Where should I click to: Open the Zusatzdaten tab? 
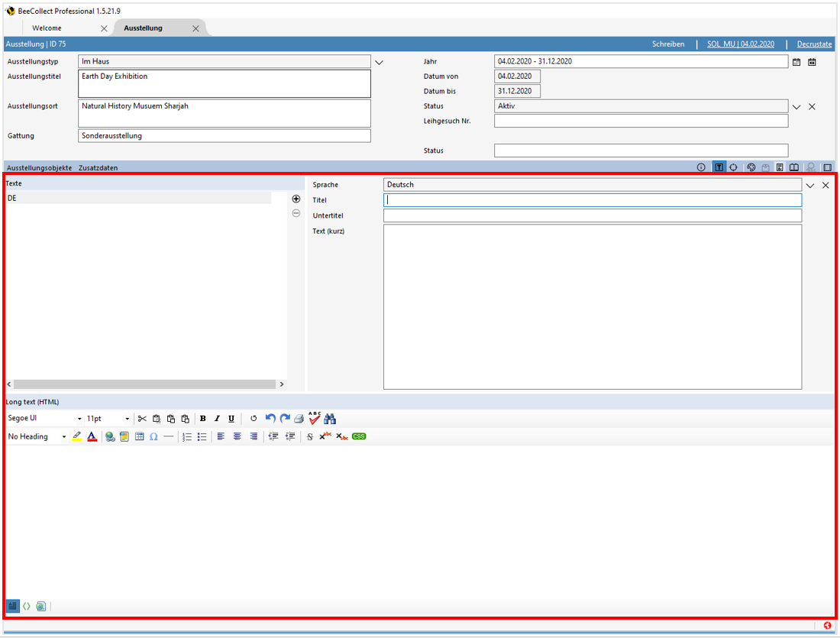tap(98, 167)
